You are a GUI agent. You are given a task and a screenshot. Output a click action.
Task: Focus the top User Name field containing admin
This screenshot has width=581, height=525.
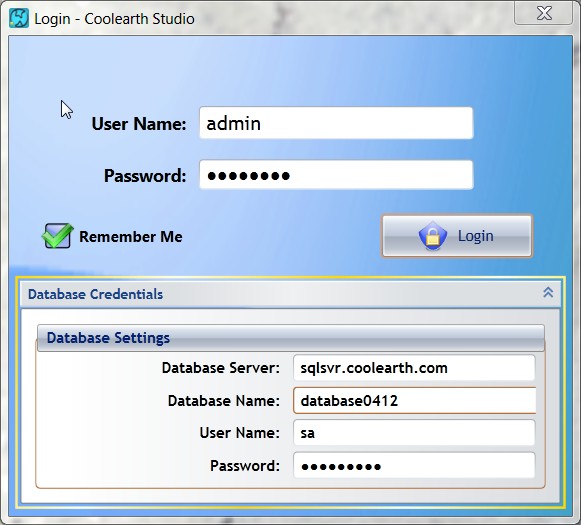[x=336, y=123]
